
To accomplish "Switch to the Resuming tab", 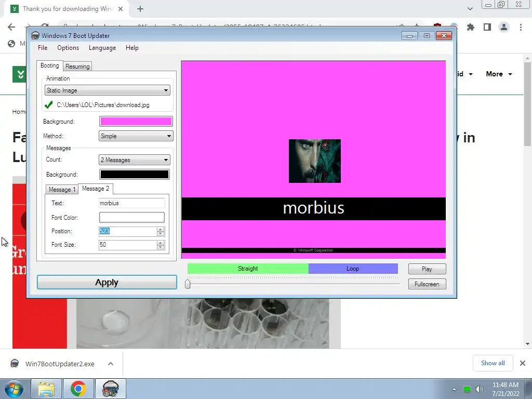I will click(x=77, y=66).
